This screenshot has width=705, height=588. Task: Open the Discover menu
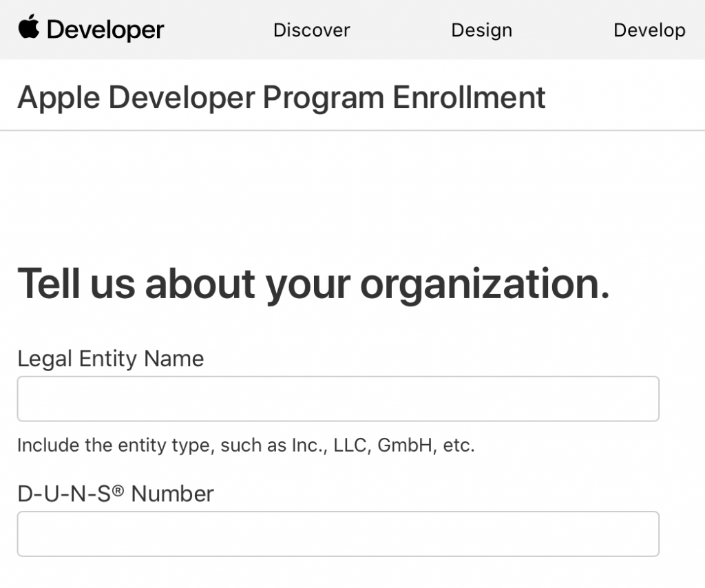[312, 30]
